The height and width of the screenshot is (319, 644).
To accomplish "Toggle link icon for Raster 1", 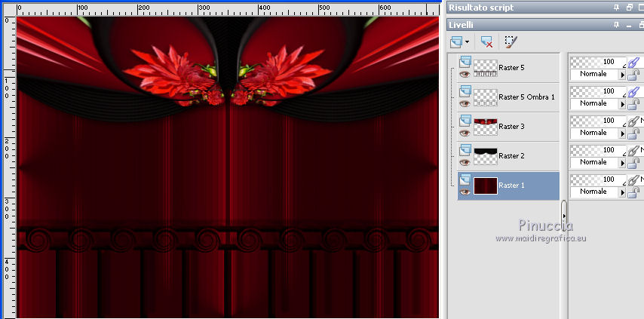I will (633, 179).
